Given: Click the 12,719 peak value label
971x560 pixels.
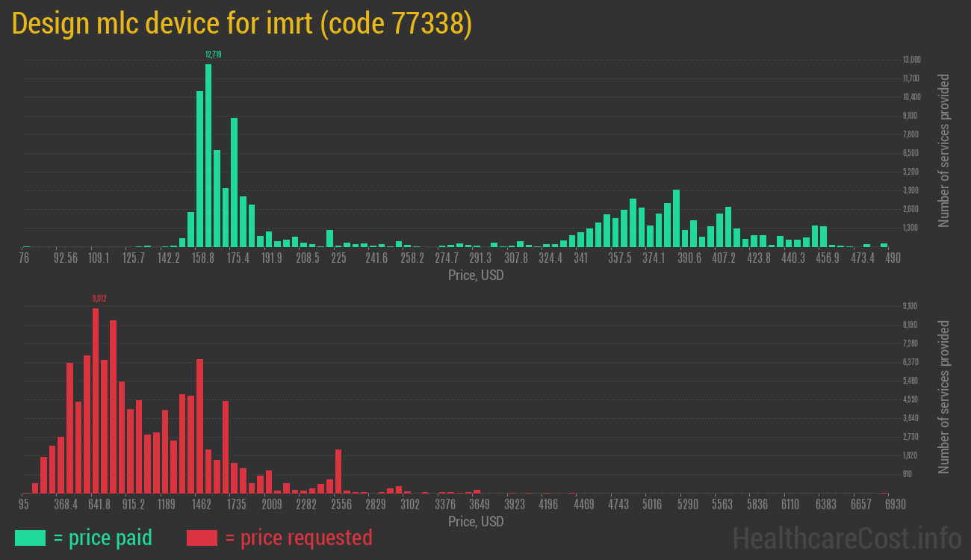Looking at the screenshot, I should pyautogui.click(x=213, y=55).
